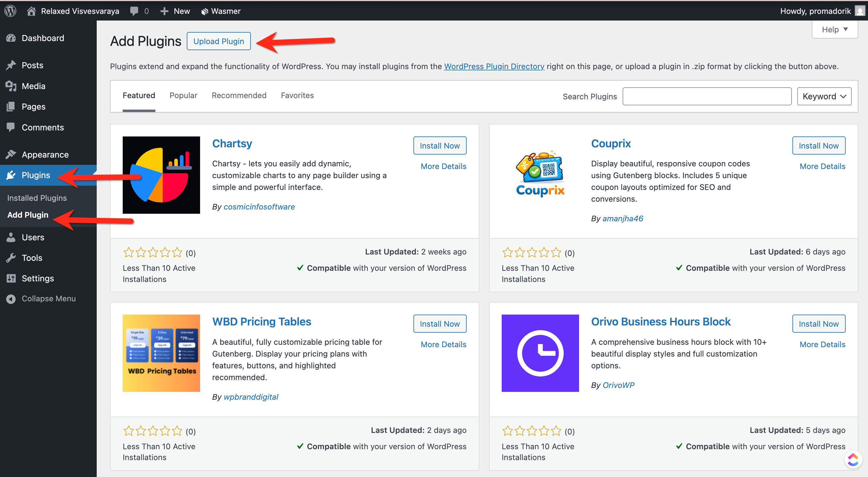Switch to the Recommended tab
The width and height of the screenshot is (868, 477).
pyautogui.click(x=239, y=95)
